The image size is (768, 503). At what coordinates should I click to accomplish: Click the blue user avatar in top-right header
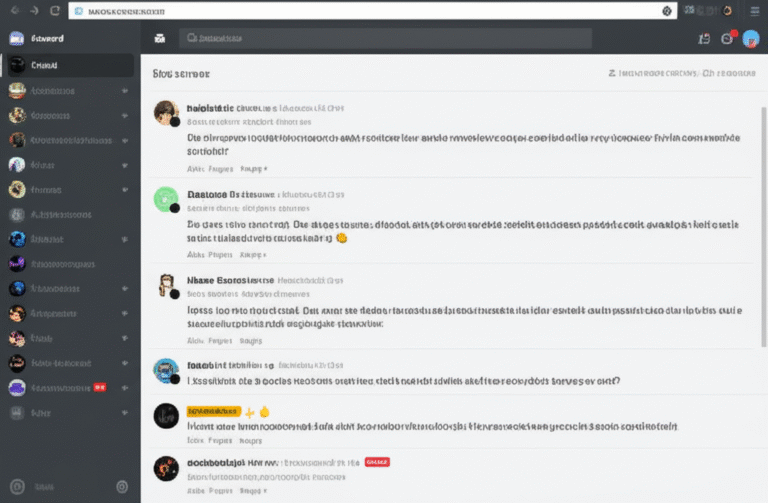coord(751,39)
